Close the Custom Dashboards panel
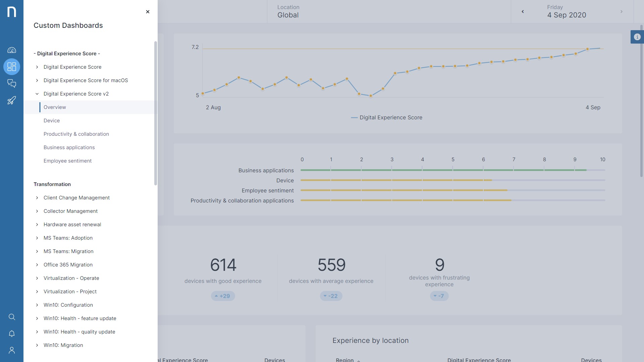 [148, 12]
